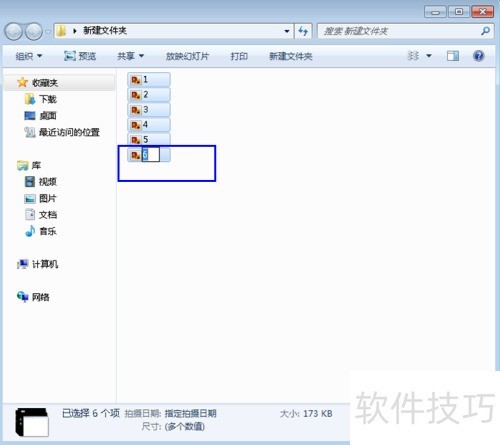Viewport: 500px width, 445px height.
Task: Close the explorer window
Action: (482, 12)
